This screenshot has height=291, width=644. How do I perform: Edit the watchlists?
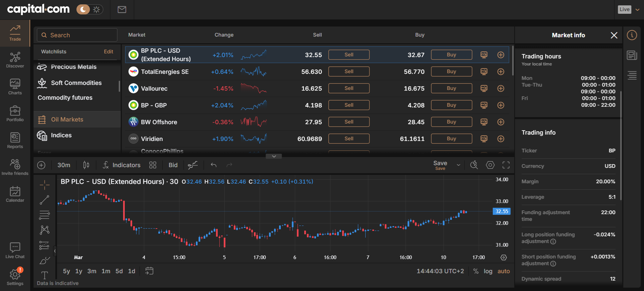pos(108,52)
